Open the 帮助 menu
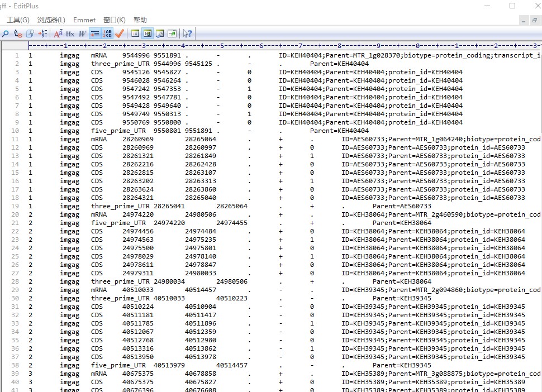The image size is (542, 392). coord(140,20)
